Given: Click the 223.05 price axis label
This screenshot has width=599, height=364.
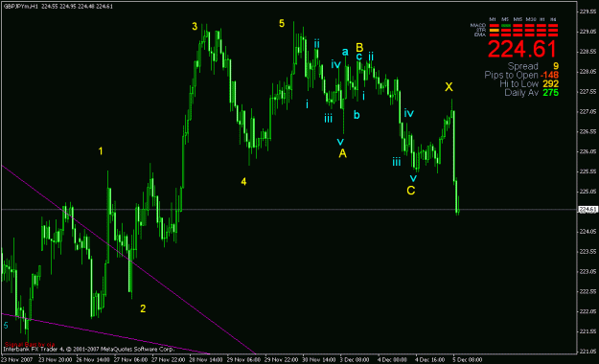Looking at the screenshot, I should pos(587,272).
